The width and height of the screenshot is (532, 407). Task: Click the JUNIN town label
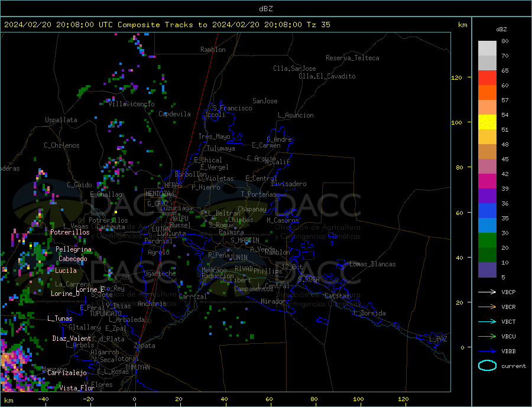point(239,258)
